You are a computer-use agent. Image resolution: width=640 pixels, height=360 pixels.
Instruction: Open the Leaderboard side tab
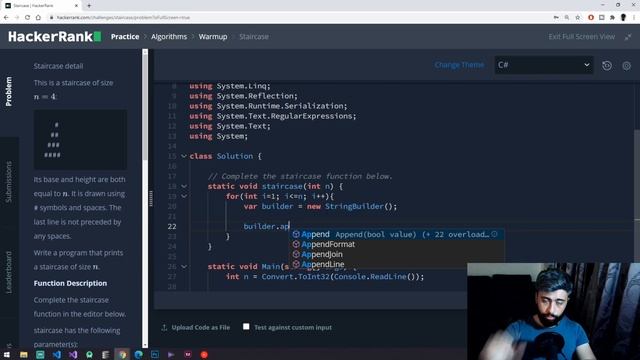coord(9,272)
